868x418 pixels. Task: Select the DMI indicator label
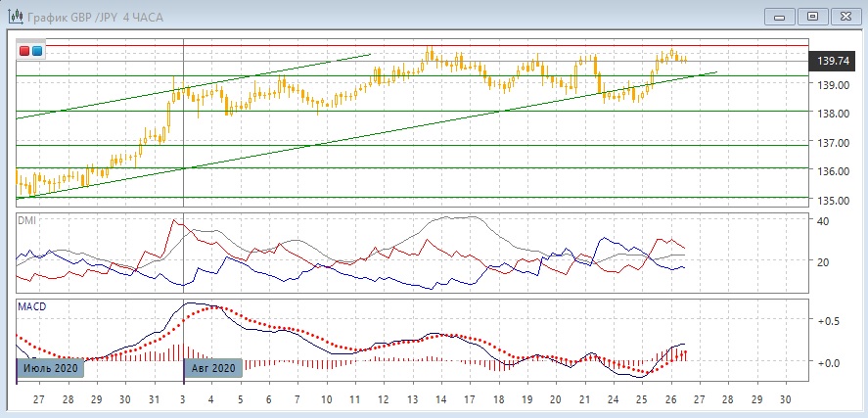[x=26, y=221]
